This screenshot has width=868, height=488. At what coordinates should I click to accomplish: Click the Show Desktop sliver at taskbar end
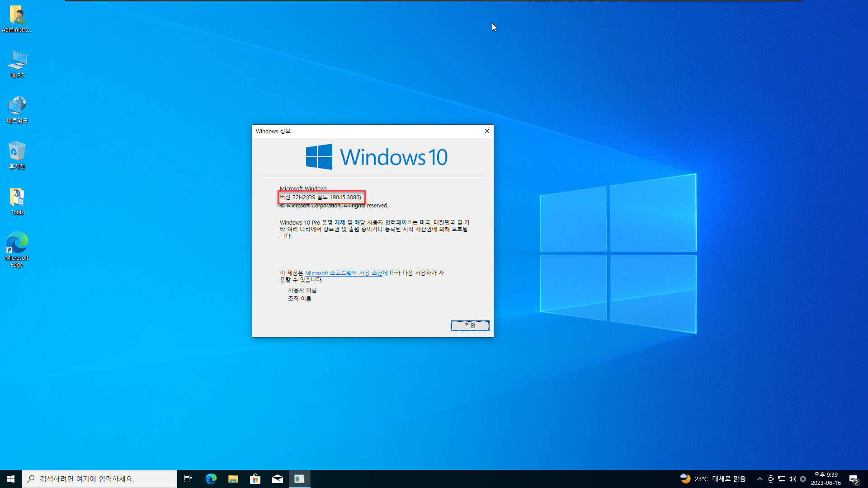click(866, 479)
